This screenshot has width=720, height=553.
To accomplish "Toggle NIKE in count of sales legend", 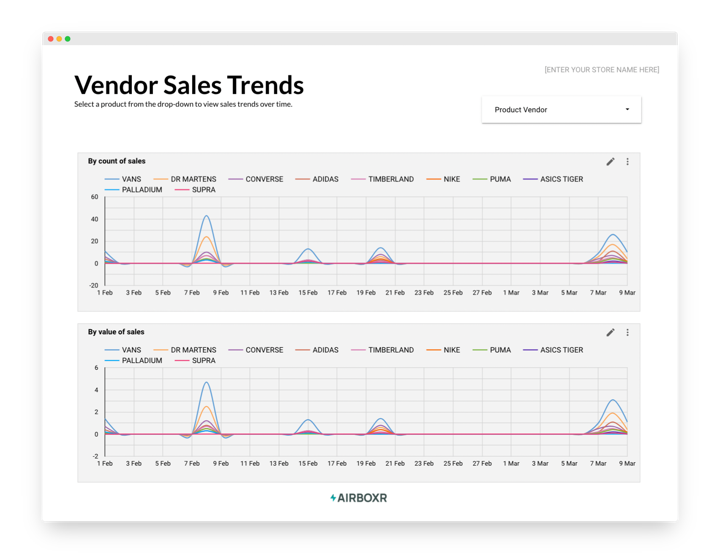I will click(x=443, y=179).
